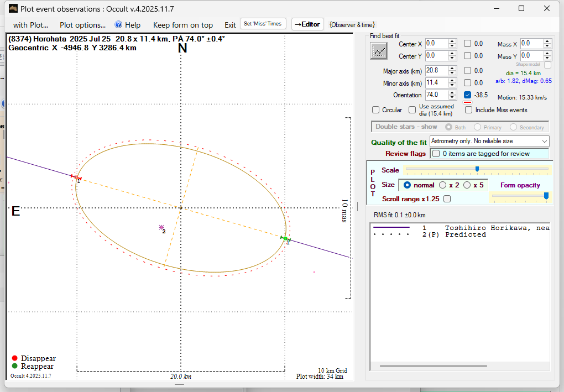Click Set 'Miss' Times button
Viewport: 564px width, 392px height.
click(263, 24)
